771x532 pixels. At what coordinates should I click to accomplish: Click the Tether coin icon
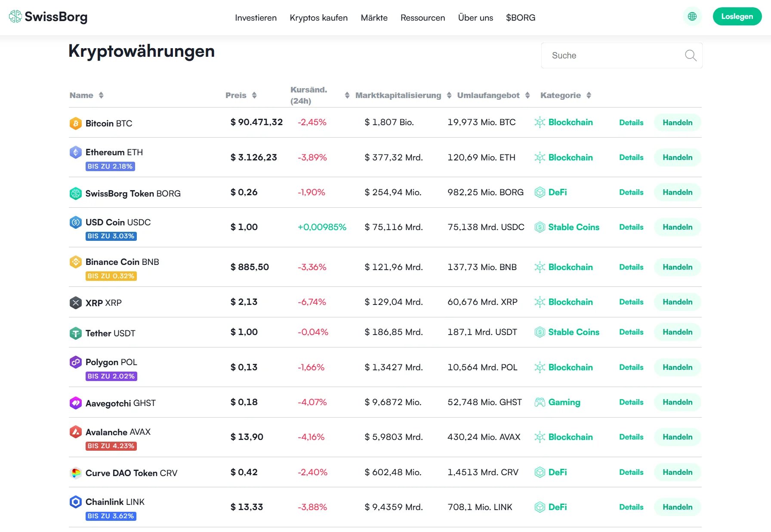click(76, 333)
